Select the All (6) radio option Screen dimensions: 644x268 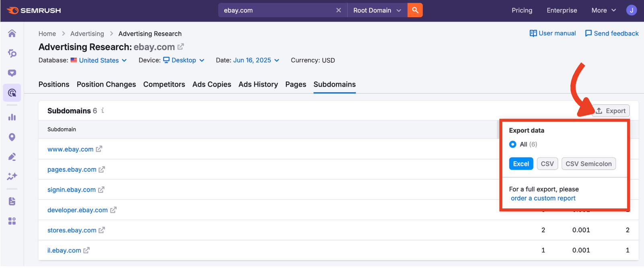[x=513, y=144]
